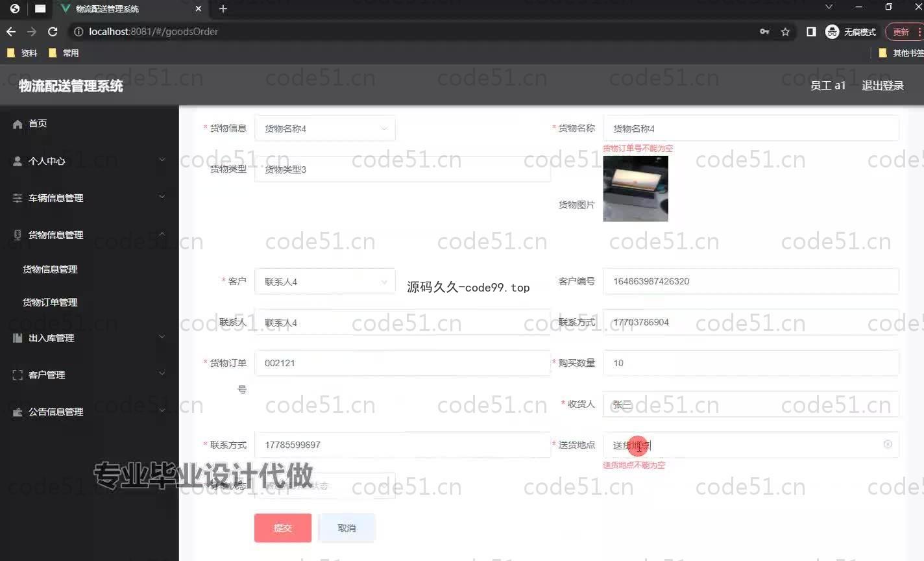Click 物流配送管理系统 header title
Screen dimensions: 924x561
(71, 86)
